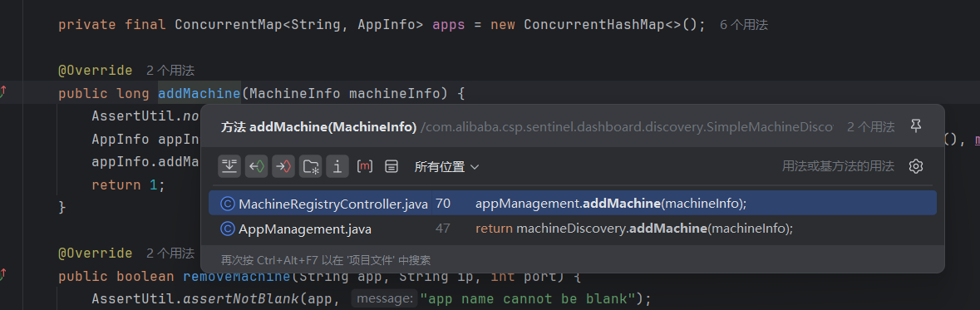The image size is (980, 310).
Task: Click the override gutter icon beside removeMachine
Action: click(3, 274)
